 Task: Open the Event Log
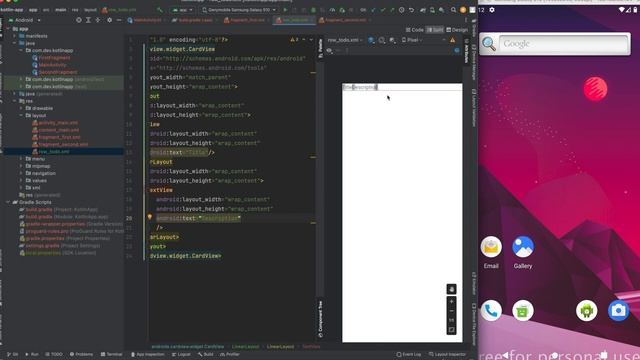click(x=409, y=354)
